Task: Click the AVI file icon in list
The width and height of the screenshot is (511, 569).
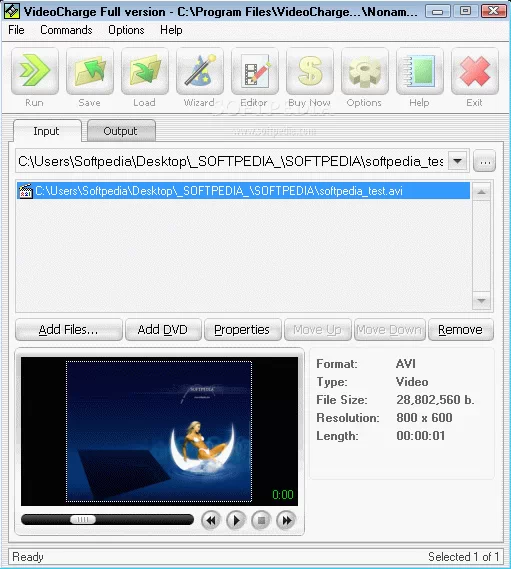Action: [x=25, y=191]
